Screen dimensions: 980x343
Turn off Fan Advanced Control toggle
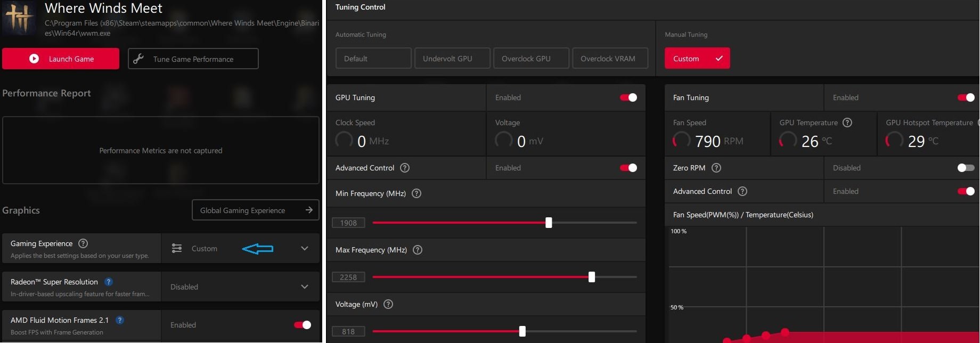pyautogui.click(x=966, y=191)
